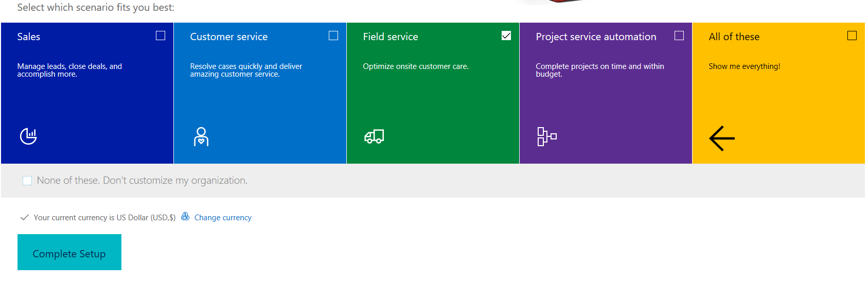The width and height of the screenshot is (868, 282).
Task: Click the Project service automation hierarchy icon
Action: [x=546, y=136]
